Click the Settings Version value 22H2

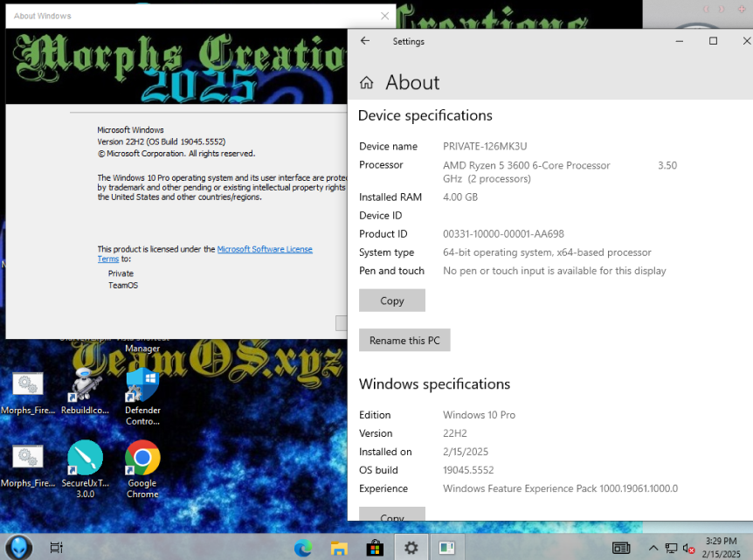[455, 433]
